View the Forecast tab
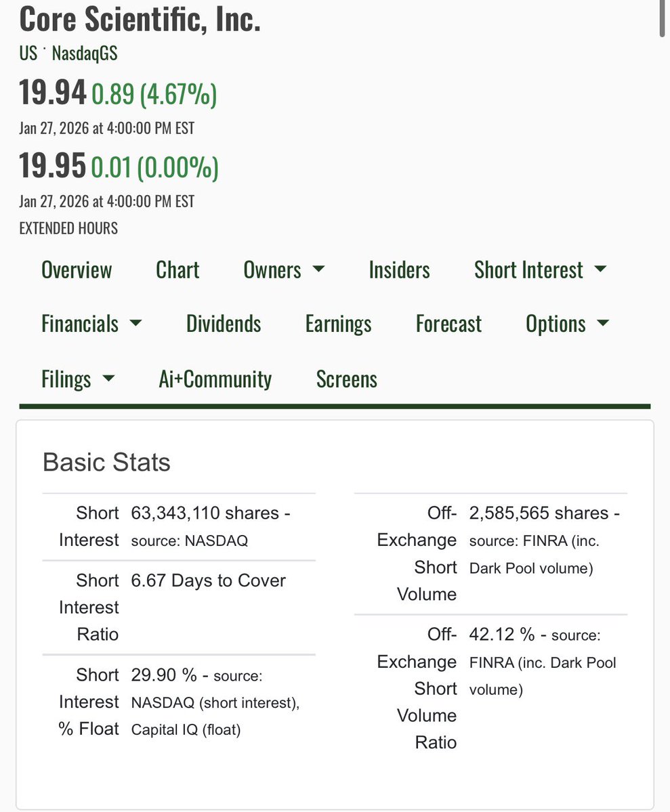The height and width of the screenshot is (812, 670). click(x=448, y=324)
